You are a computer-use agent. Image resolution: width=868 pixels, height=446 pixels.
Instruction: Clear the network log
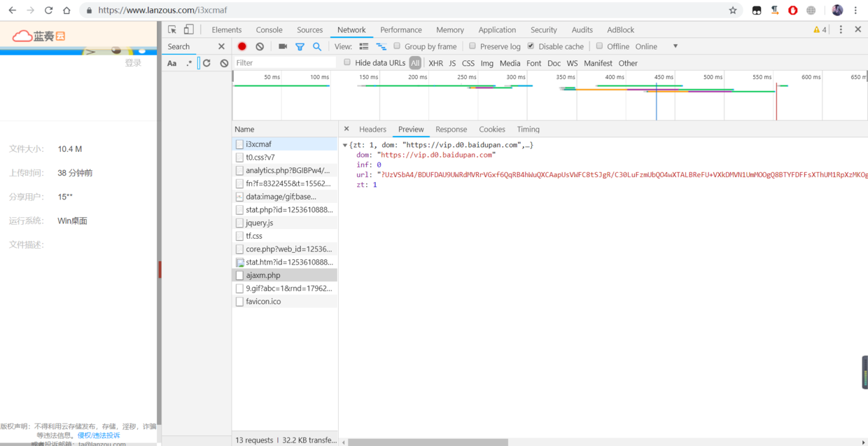260,46
